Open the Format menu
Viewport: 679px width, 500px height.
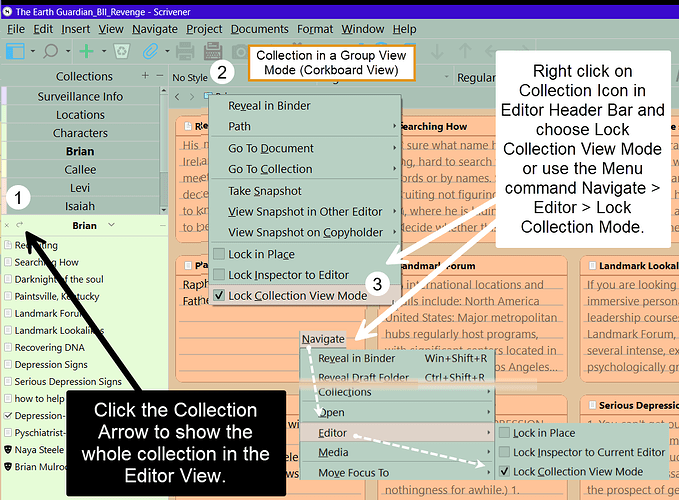(x=315, y=29)
